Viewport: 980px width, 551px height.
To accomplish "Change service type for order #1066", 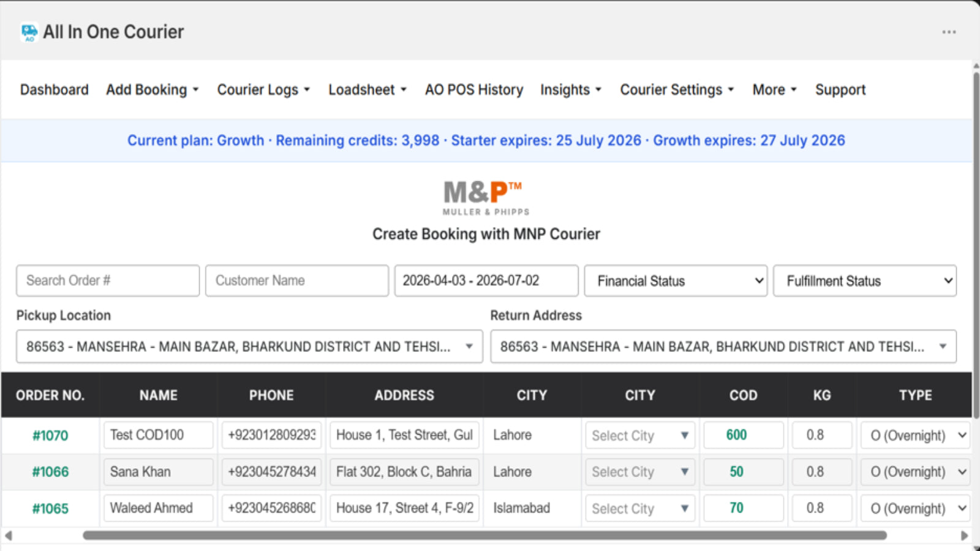I will [915, 472].
